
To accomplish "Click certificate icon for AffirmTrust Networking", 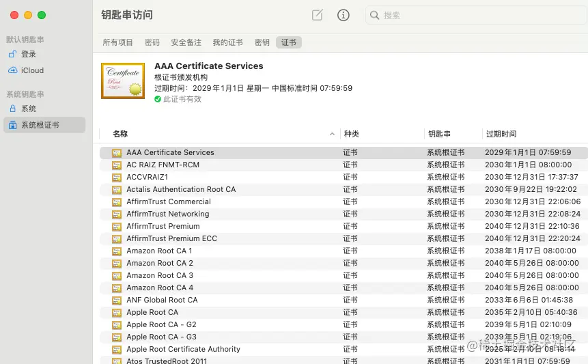I will click(117, 214).
